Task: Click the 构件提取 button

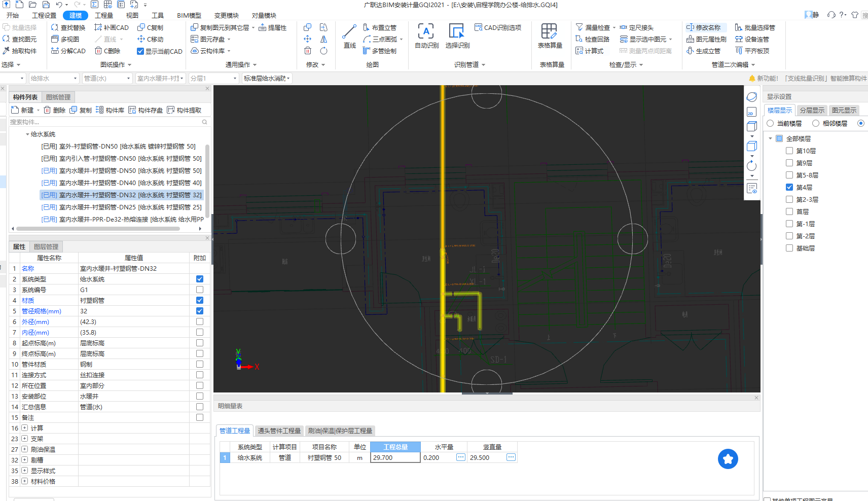Action: tap(184, 110)
